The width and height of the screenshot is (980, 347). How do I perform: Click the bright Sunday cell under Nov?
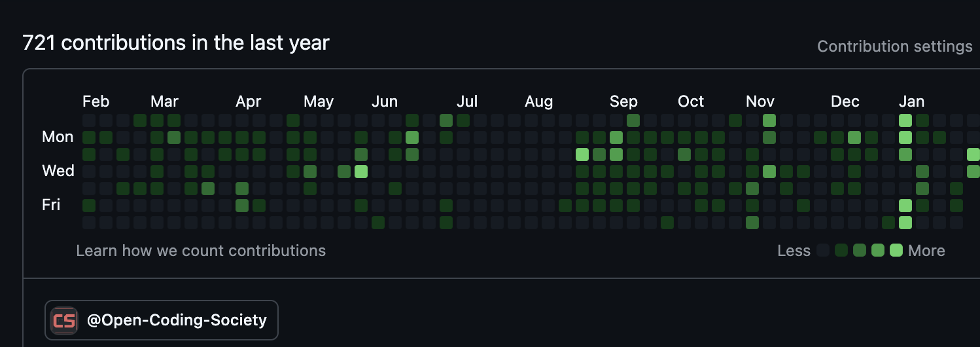pos(769,120)
